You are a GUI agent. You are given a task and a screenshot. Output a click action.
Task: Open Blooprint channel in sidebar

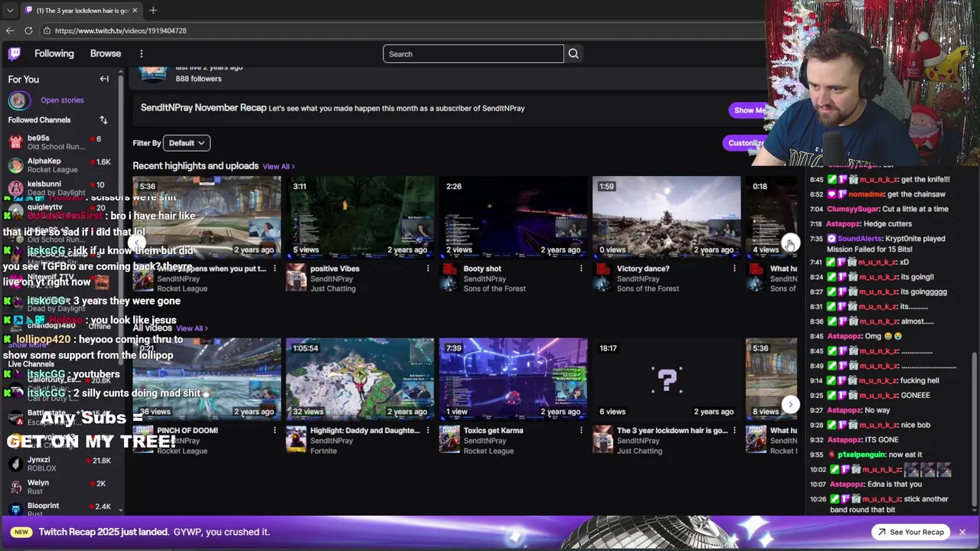[61, 509]
